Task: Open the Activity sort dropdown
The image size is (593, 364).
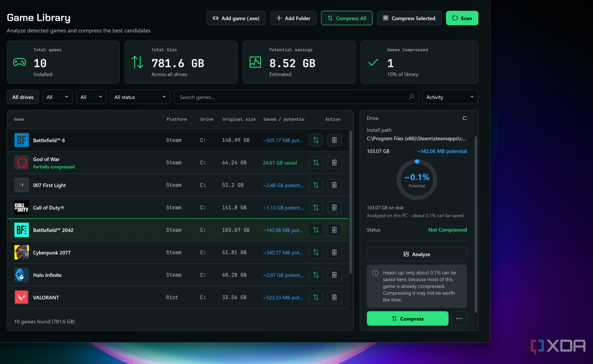Action: [450, 97]
